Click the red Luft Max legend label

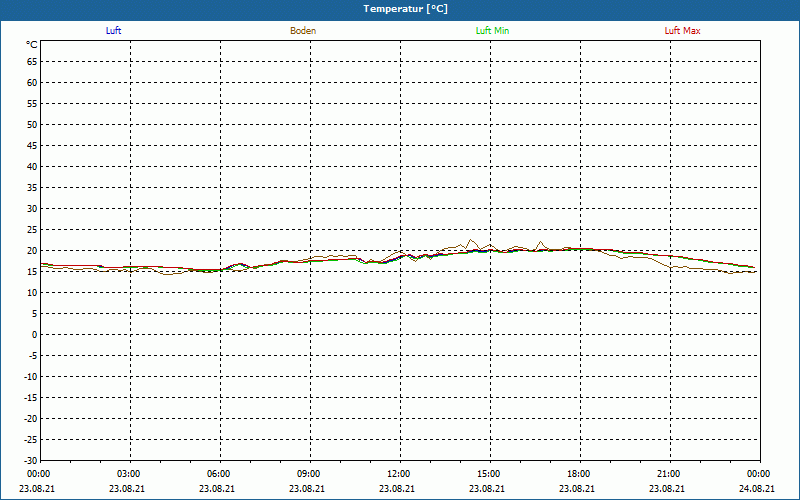[682, 31]
